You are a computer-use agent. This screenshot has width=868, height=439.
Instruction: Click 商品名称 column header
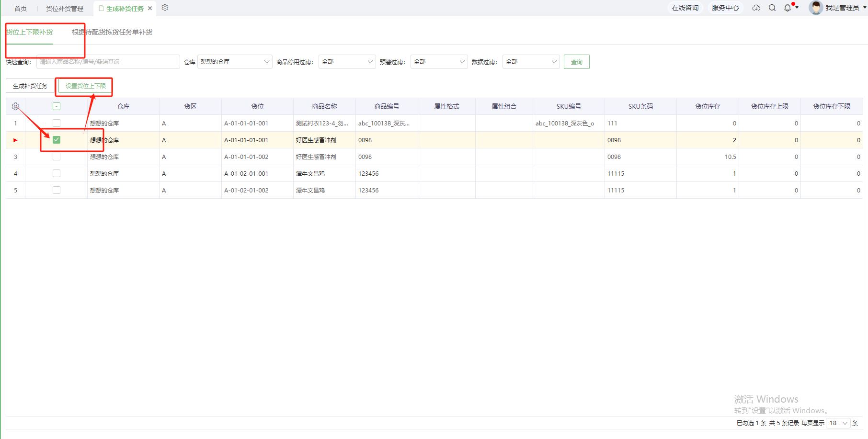click(325, 106)
